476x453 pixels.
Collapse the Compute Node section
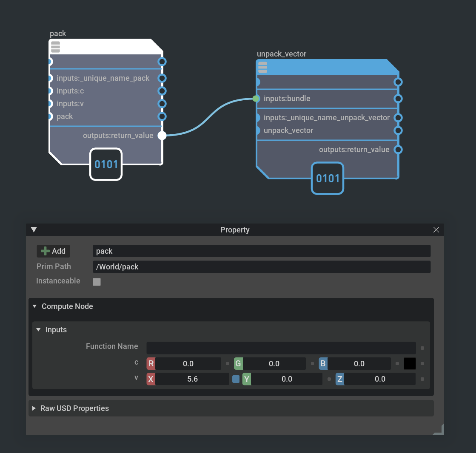(34, 306)
